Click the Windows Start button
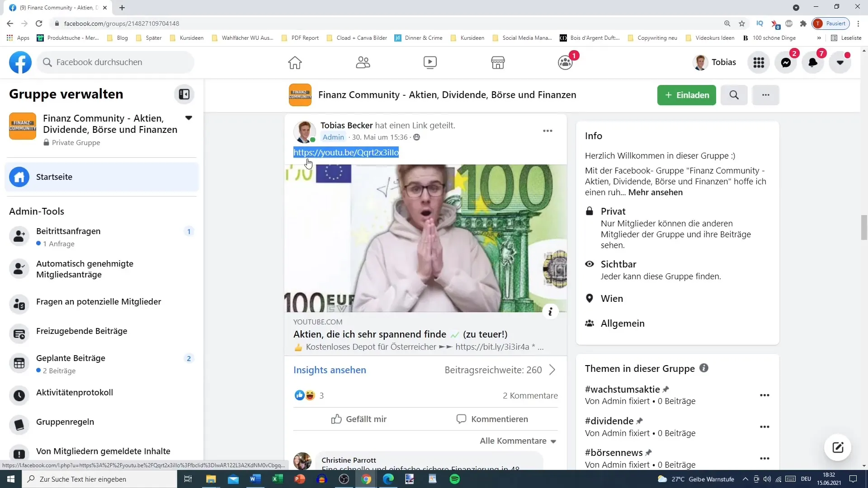Screen dimensions: 868x488 [x=11, y=479]
